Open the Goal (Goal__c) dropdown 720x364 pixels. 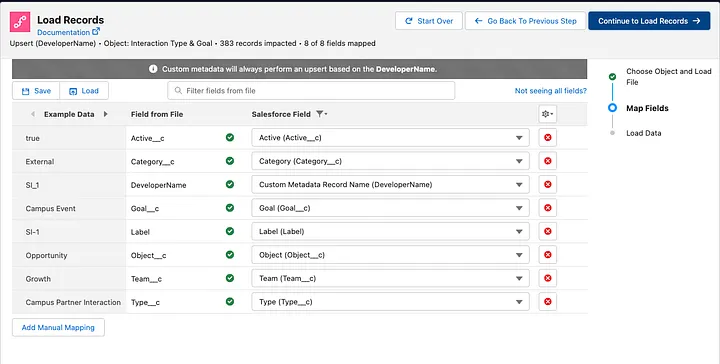pyautogui.click(x=390, y=208)
